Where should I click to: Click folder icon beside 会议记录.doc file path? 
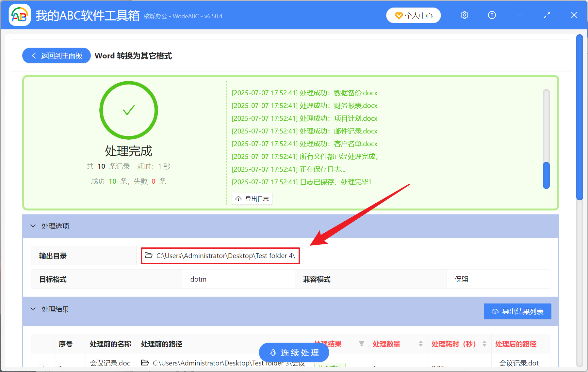click(x=145, y=363)
